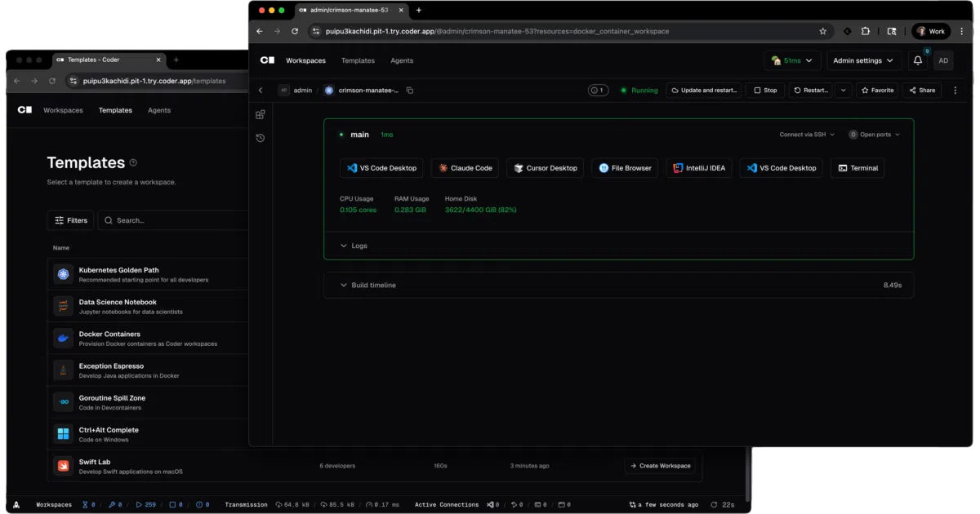
Task: Reload the Templates browser page
Action: tap(52, 81)
